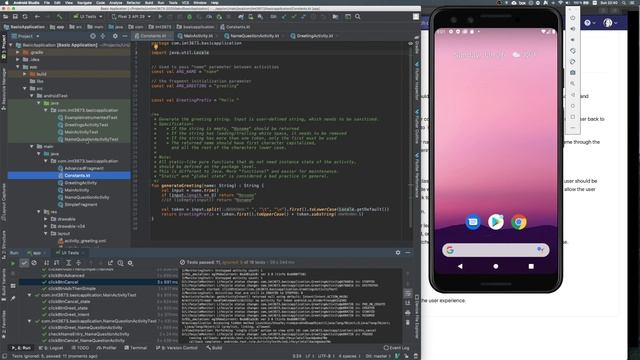The height and width of the screenshot is (360, 640).
Task: Select clickBtnCancel test result row
Action: (98, 282)
